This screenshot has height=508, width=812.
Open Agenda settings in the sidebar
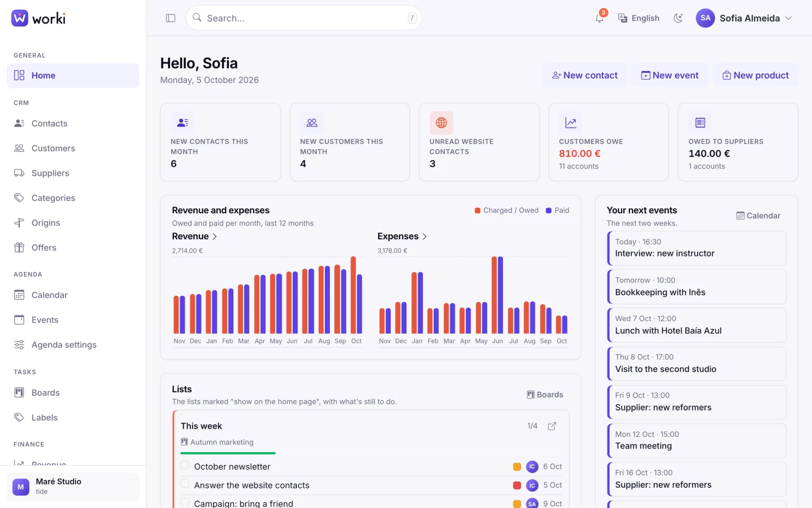tap(73, 345)
